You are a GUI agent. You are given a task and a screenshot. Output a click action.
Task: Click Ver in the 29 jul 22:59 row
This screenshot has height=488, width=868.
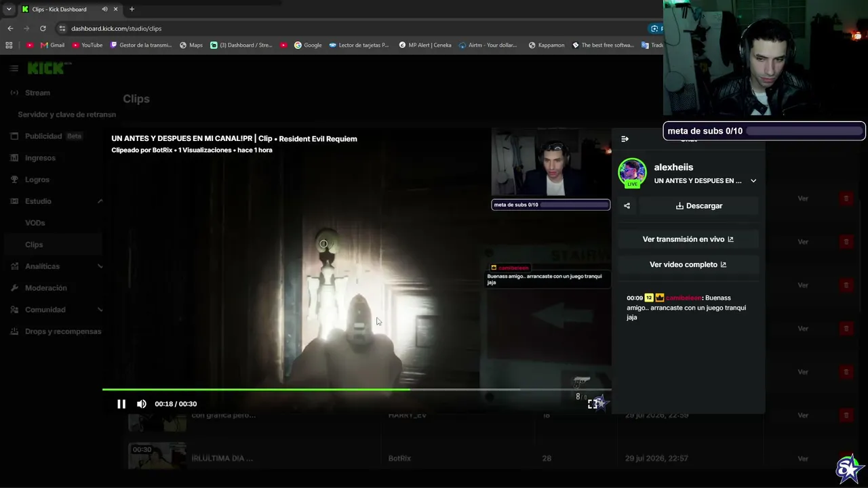point(803,415)
